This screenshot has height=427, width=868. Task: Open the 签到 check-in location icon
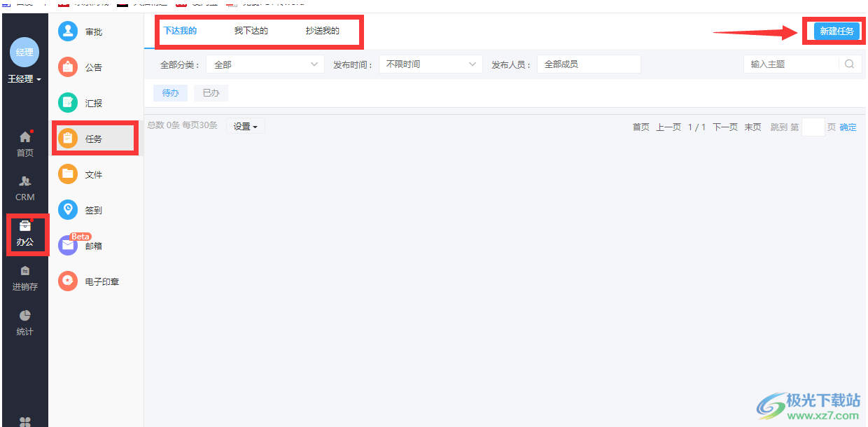coord(68,210)
